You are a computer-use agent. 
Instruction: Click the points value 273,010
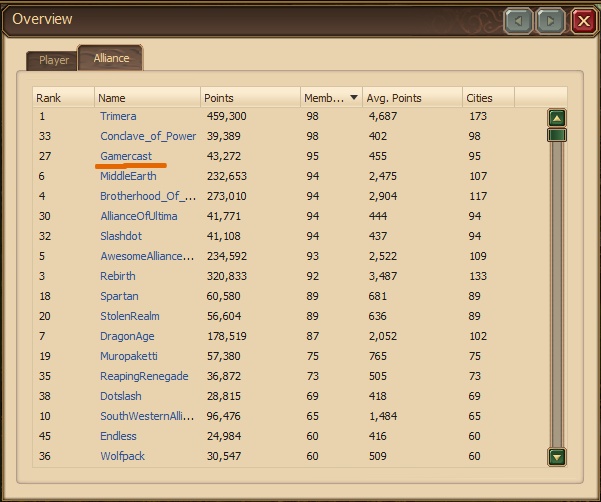227,196
